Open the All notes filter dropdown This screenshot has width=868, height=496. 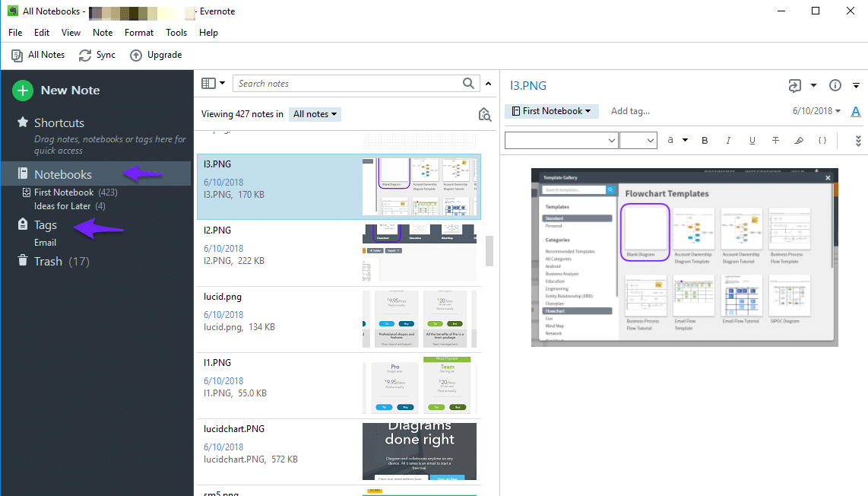pyautogui.click(x=315, y=113)
